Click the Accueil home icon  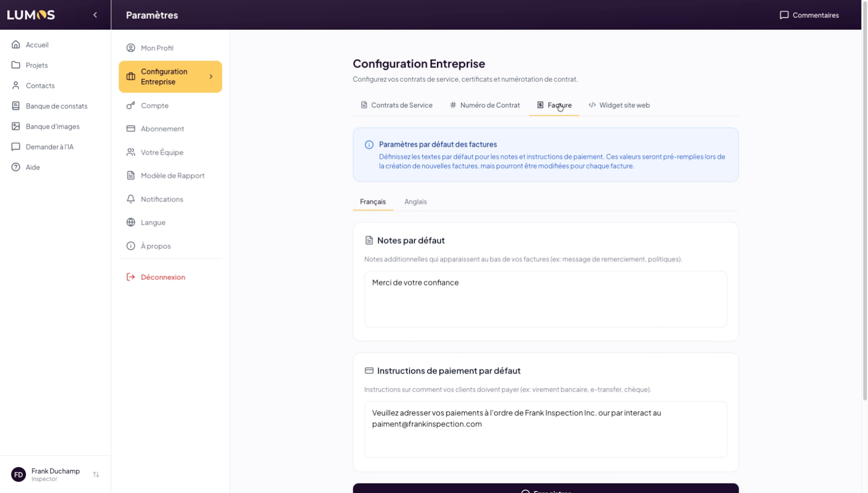click(16, 45)
